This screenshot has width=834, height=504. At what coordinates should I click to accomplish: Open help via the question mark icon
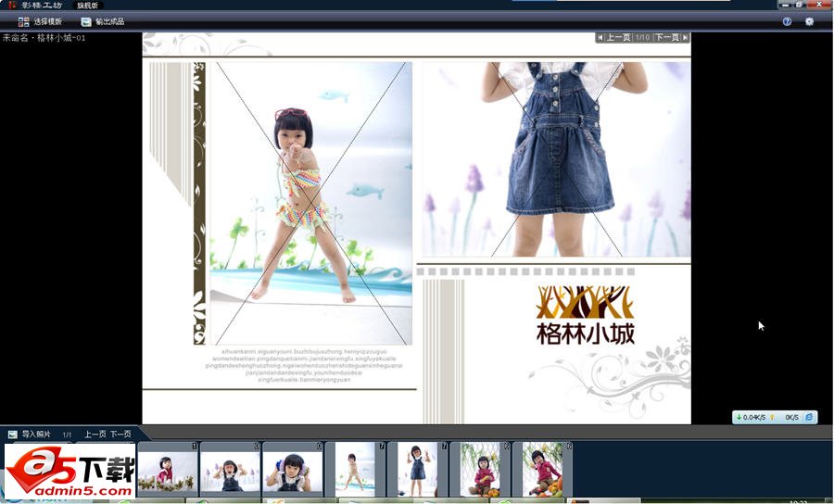(x=787, y=21)
